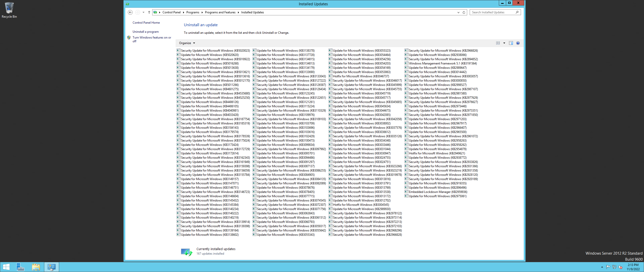
Task: Click the icon of KB5020023 security update
Action: pos(179,50)
